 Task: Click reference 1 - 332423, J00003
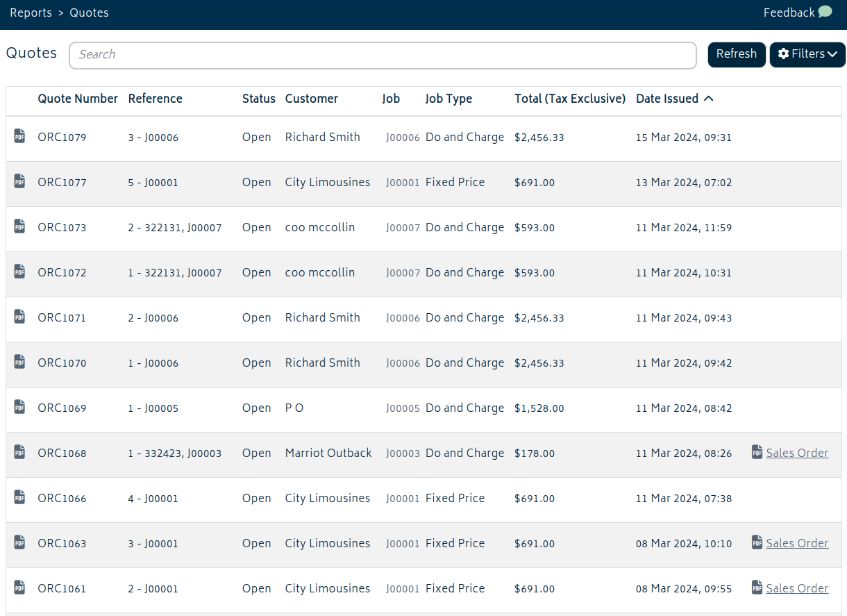pos(175,453)
